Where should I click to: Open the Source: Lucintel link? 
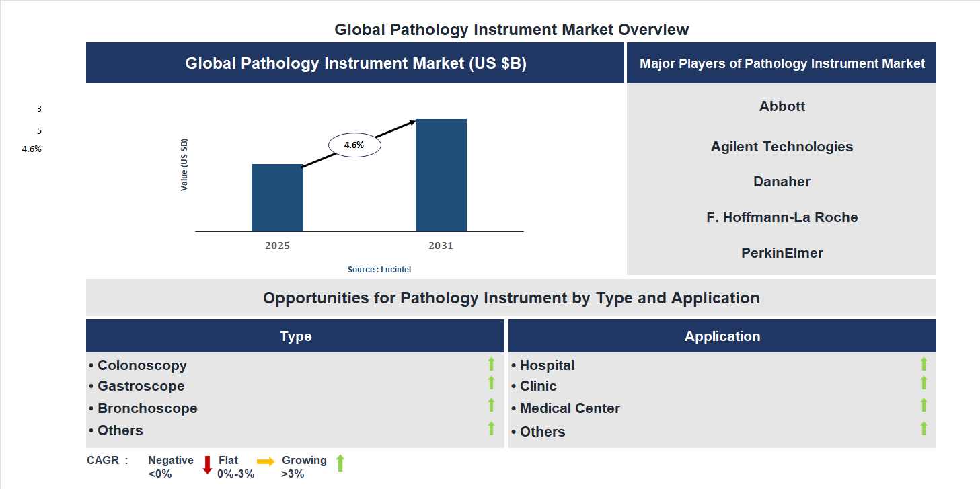coord(381,268)
